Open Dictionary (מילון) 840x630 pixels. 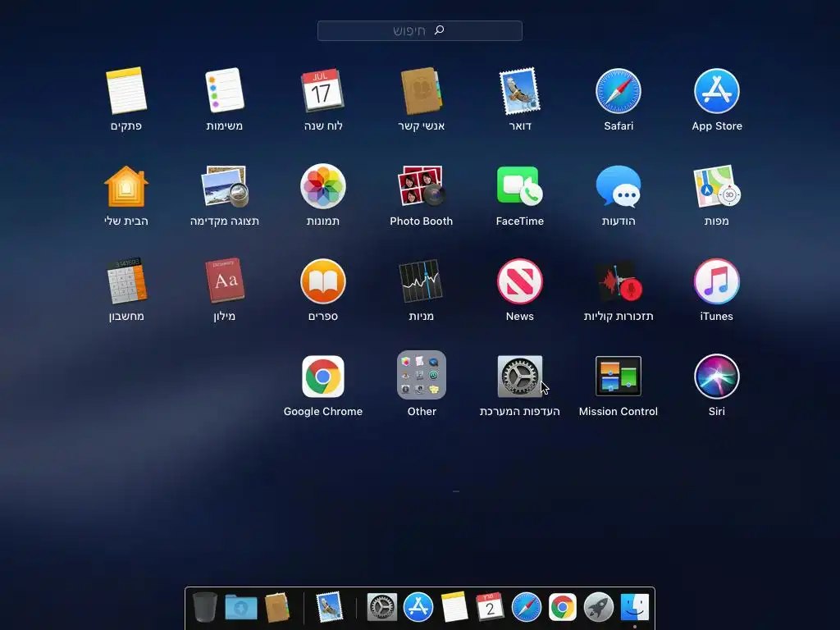click(x=225, y=281)
